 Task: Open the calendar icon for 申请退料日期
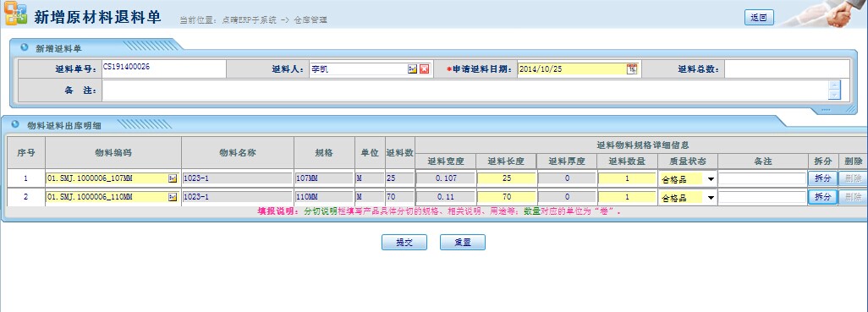[632, 69]
